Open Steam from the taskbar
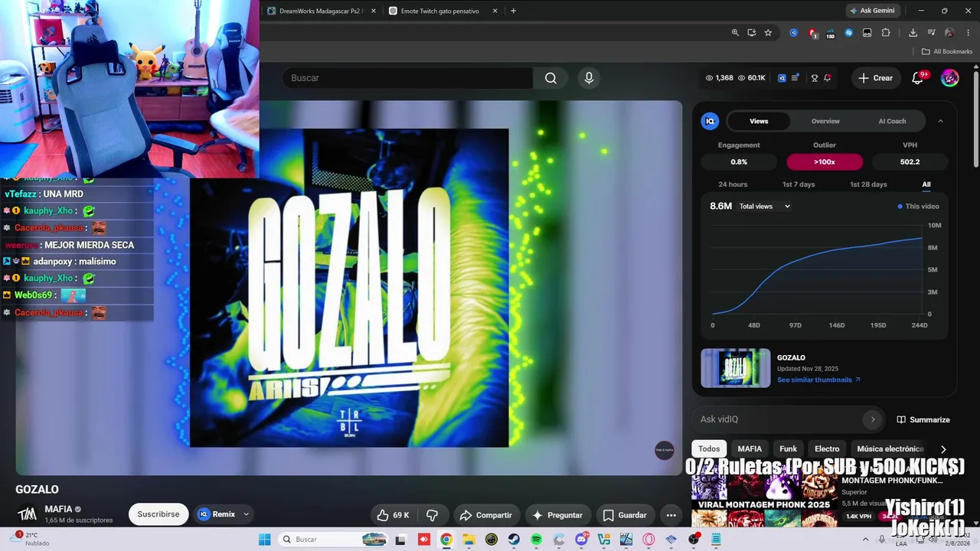The height and width of the screenshot is (551, 980). (514, 540)
